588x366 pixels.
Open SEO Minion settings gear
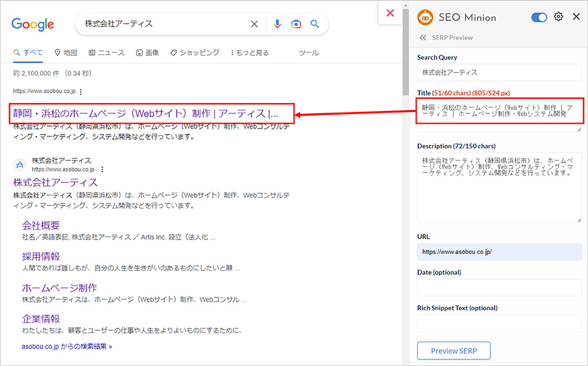pyautogui.click(x=558, y=17)
